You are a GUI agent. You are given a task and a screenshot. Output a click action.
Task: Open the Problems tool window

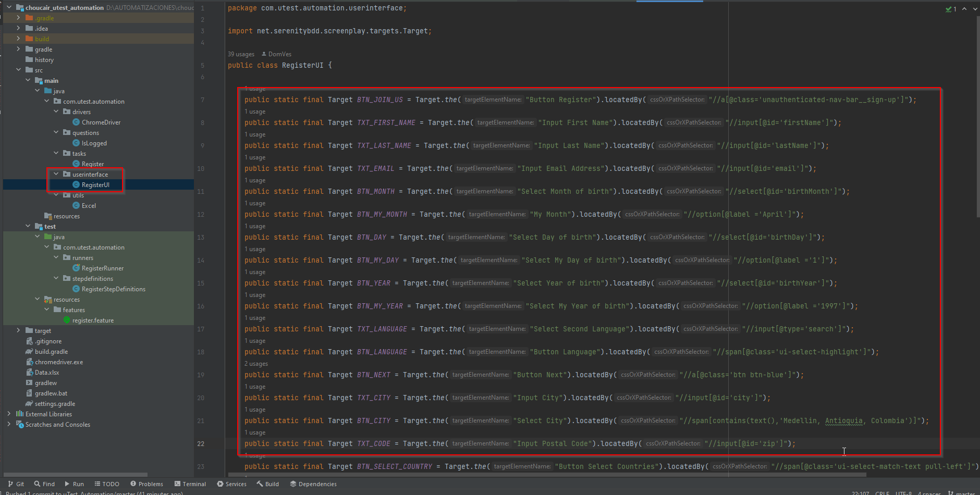[x=146, y=484]
